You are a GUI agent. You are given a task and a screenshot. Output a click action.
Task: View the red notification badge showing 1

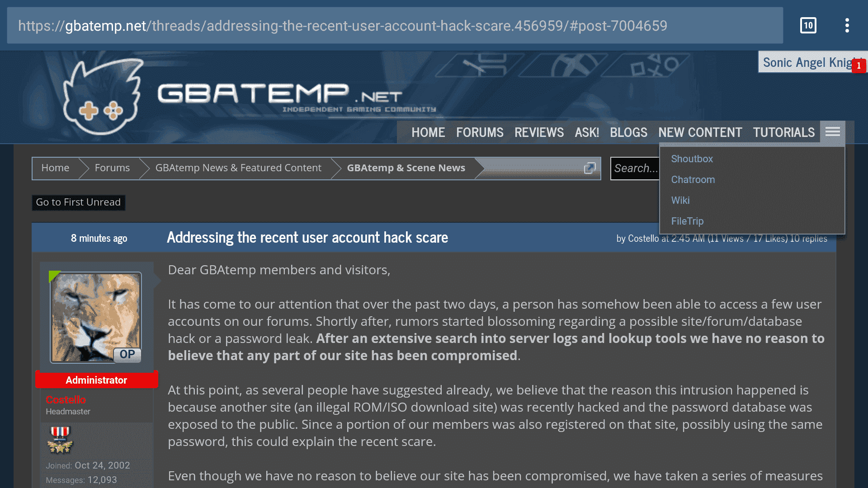point(859,66)
